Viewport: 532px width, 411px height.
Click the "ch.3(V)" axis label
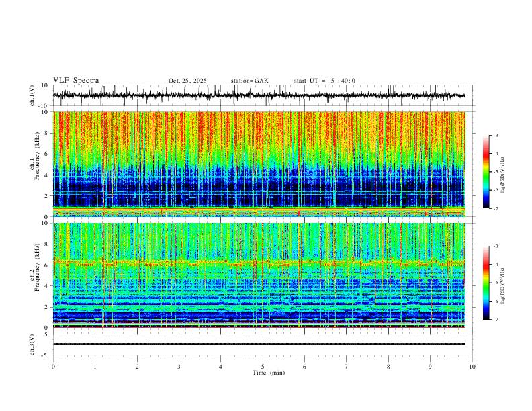click(x=32, y=345)
